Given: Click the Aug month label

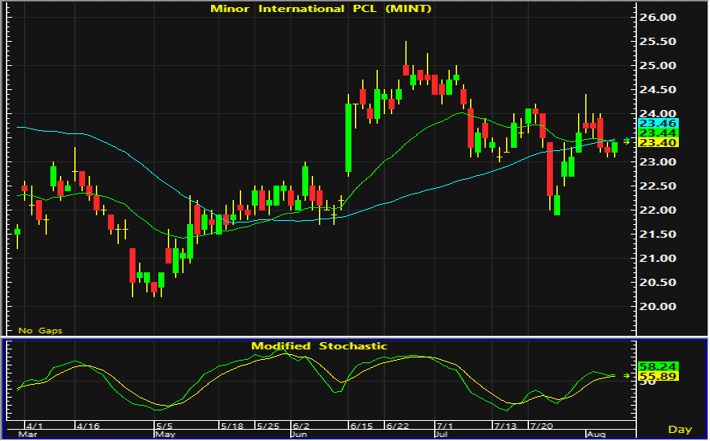Looking at the screenshot, I should click(x=596, y=435).
